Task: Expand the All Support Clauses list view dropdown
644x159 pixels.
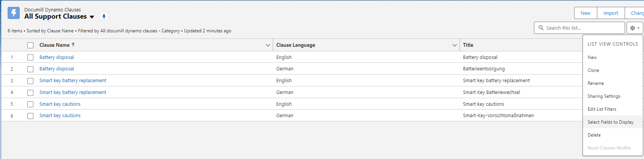Action: coord(92,17)
